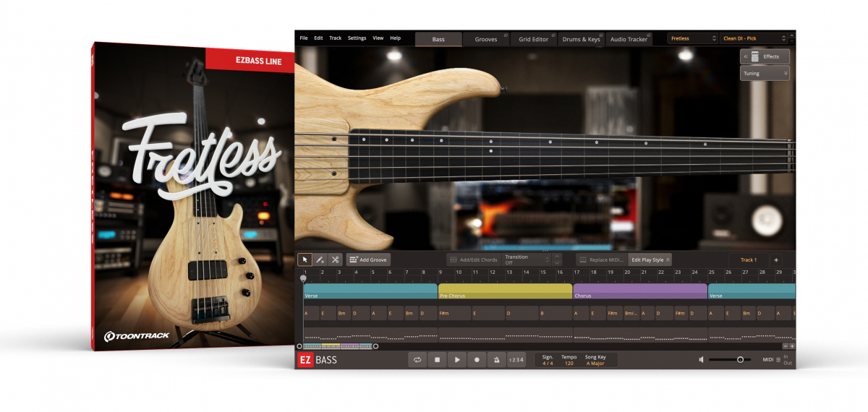Select the arrow pointer tool
The image size is (868, 412).
point(305,259)
